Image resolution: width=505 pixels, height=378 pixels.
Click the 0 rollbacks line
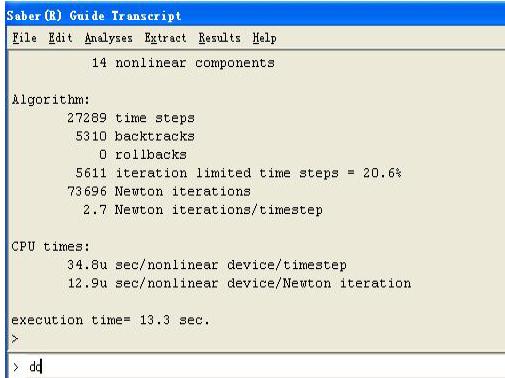coord(143,155)
